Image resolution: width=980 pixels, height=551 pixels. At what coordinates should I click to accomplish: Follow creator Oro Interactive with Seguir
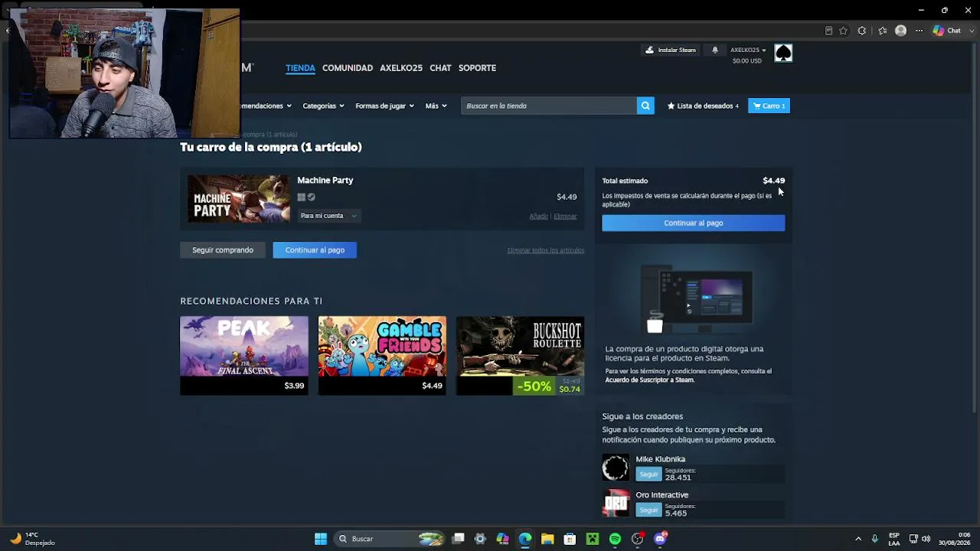[x=648, y=510]
